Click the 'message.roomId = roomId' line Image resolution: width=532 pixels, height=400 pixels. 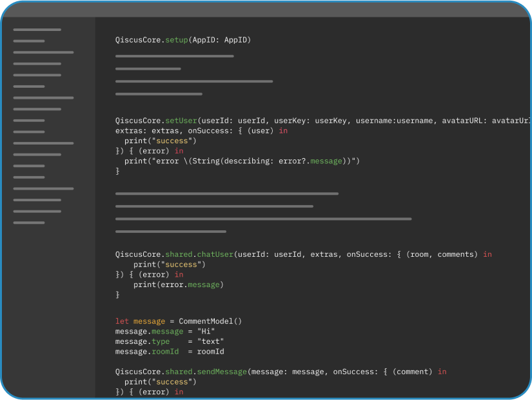click(x=170, y=352)
